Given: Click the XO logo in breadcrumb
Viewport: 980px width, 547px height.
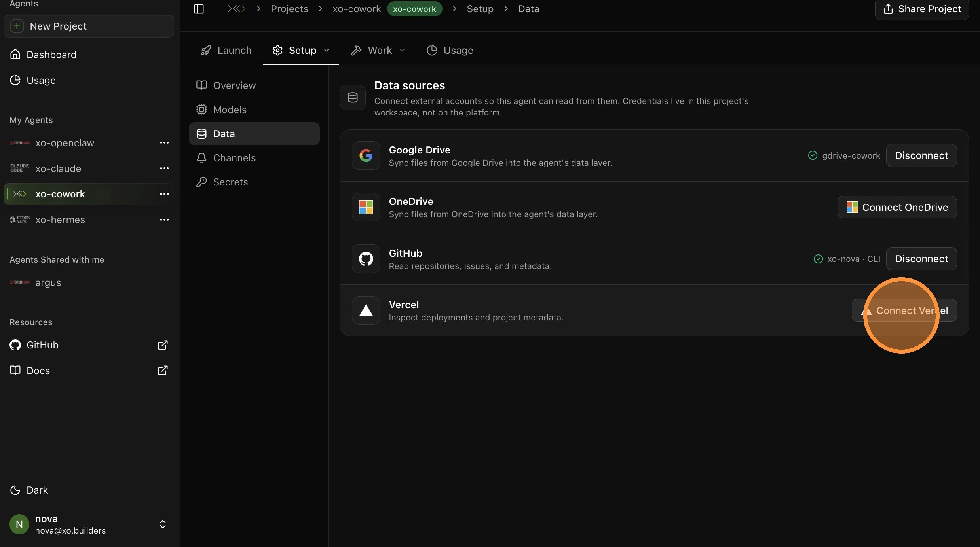Looking at the screenshot, I should (236, 9).
